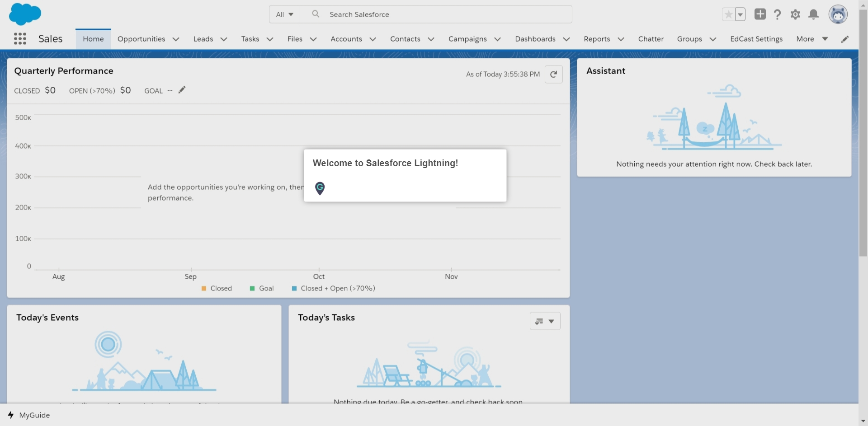The image size is (868, 426).
Task: Switch to the Tasks tab
Action: [250, 39]
